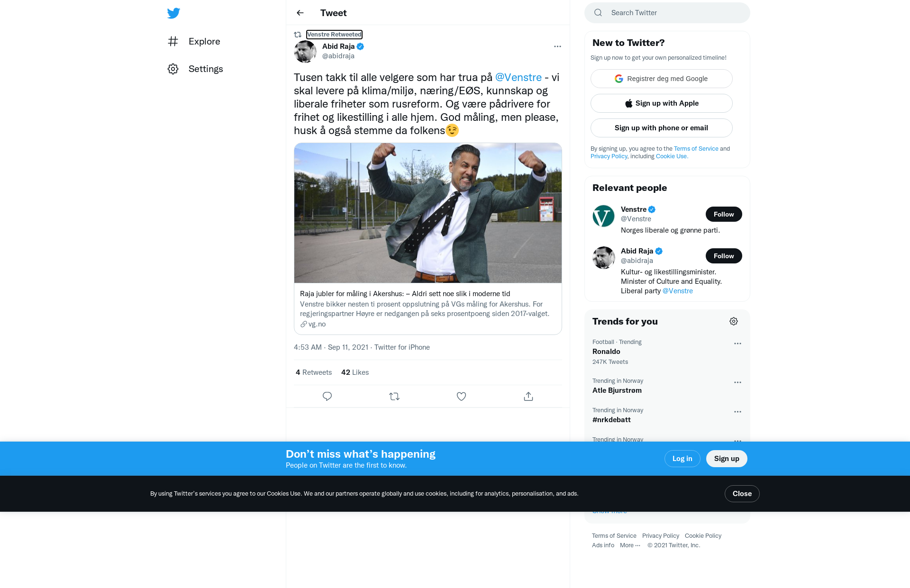Open the Cookie Use link

tap(671, 156)
